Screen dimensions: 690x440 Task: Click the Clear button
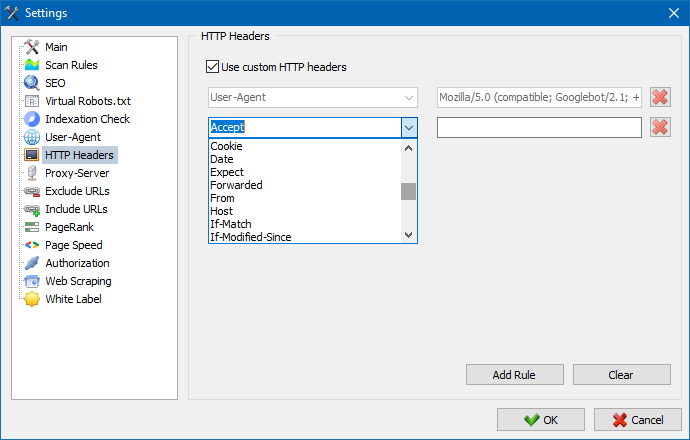tap(621, 375)
